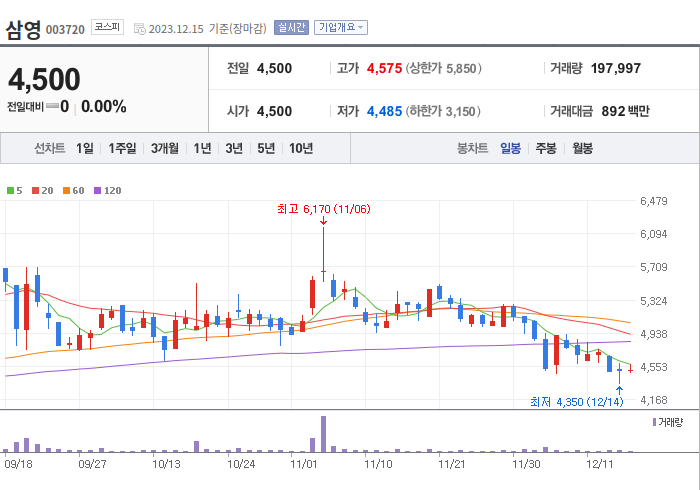Image resolution: width=700 pixels, height=490 pixels.
Task: Switch to 일봉 daily candle chart
Action: pos(510,148)
